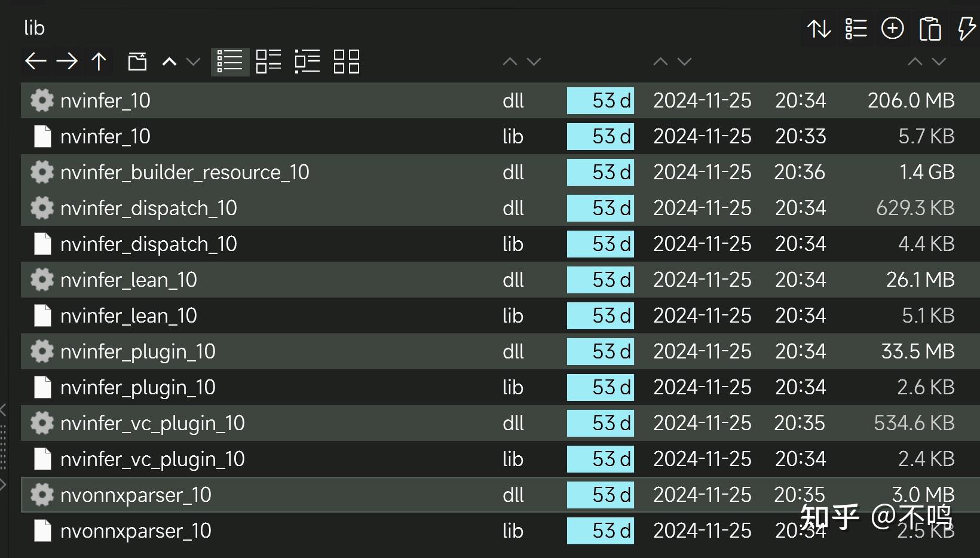This screenshot has width=980, height=558.
Task: Click the new item plus icon
Action: click(x=893, y=28)
